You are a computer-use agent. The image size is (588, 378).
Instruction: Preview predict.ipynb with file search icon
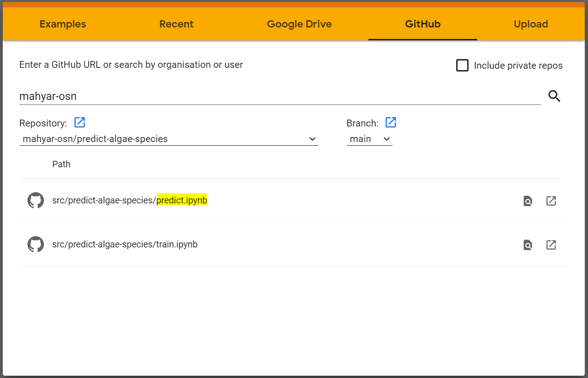pyautogui.click(x=528, y=201)
